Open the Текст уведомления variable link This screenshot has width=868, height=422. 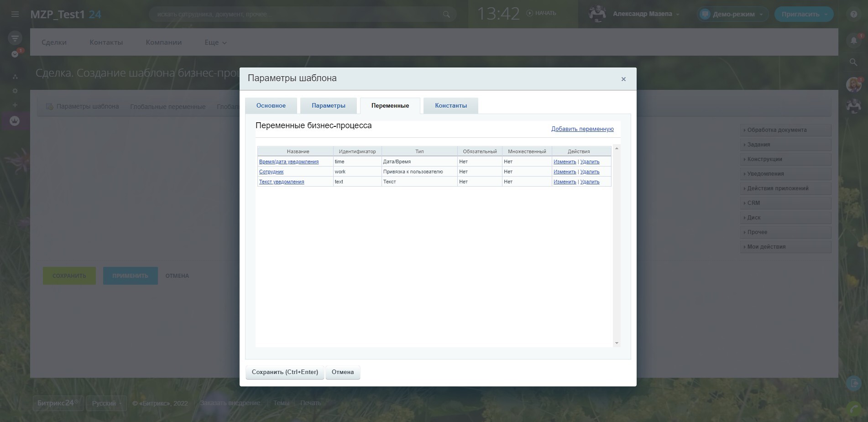coord(282,182)
